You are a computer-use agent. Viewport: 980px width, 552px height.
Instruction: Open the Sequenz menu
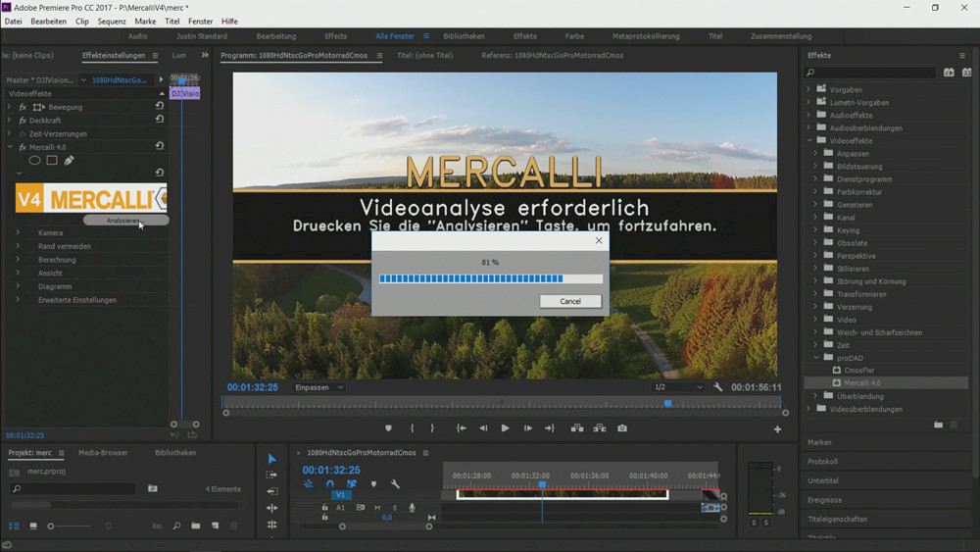[x=112, y=21]
